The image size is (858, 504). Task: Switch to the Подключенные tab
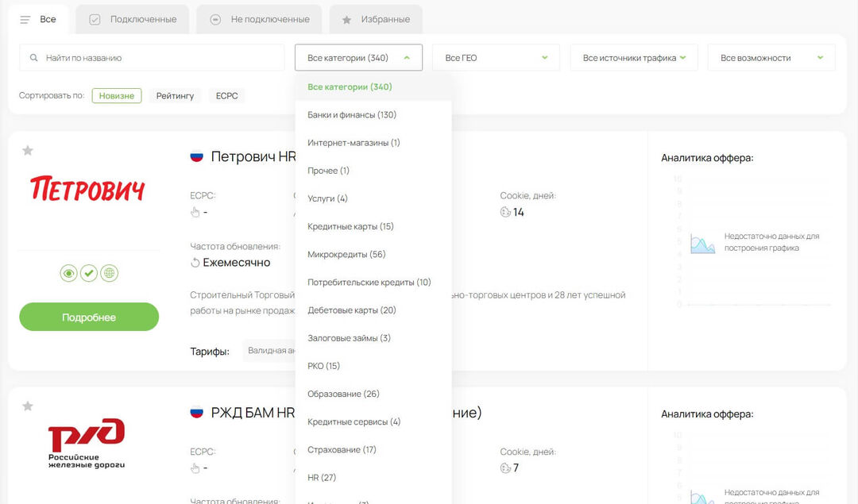click(131, 19)
